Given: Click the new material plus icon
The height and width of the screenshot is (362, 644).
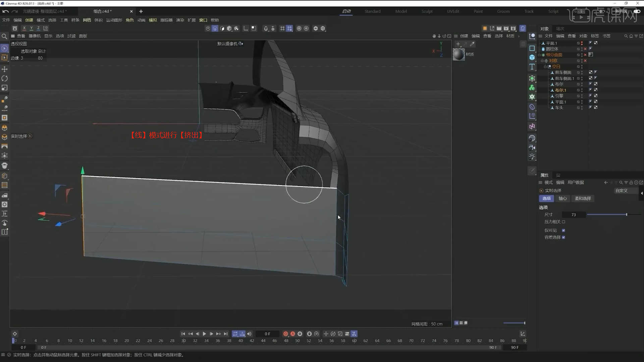Looking at the screenshot, I should click(458, 44).
